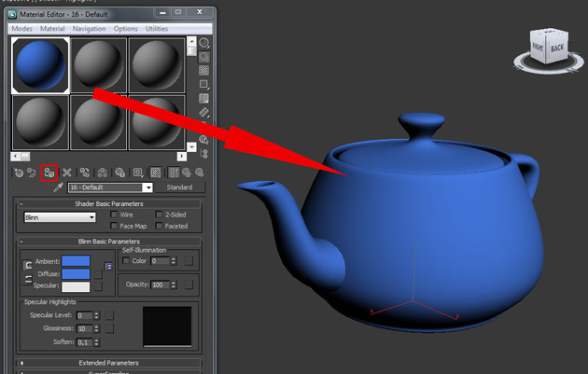This screenshot has height=374, width=588.
Task: Open the Utilities menu
Action: pos(157,29)
